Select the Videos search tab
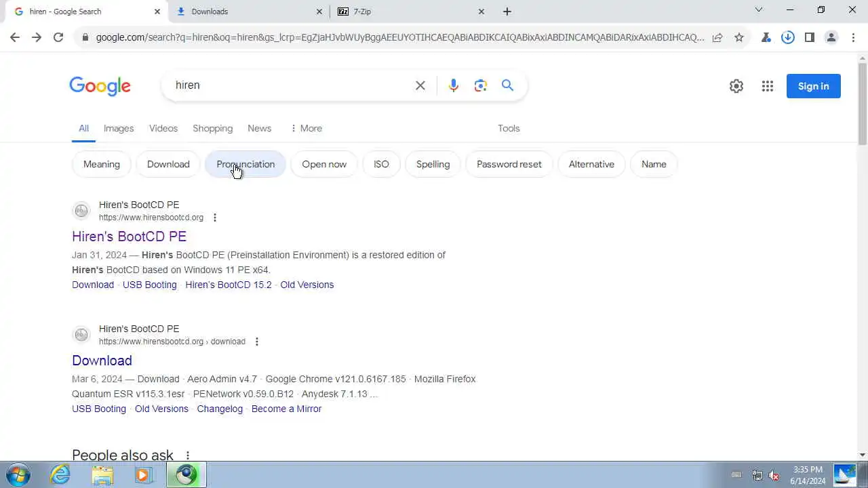This screenshot has height=488, width=868. (x=163, y=128)
